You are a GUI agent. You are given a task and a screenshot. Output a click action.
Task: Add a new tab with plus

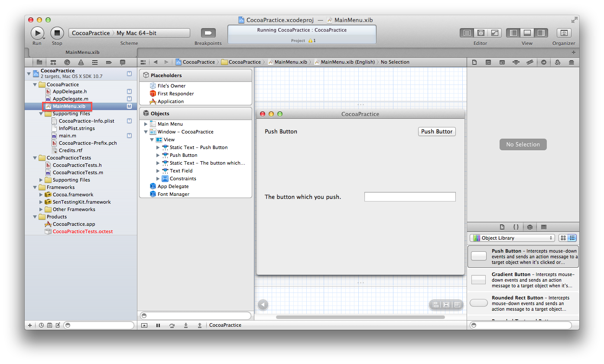(574, 52)
